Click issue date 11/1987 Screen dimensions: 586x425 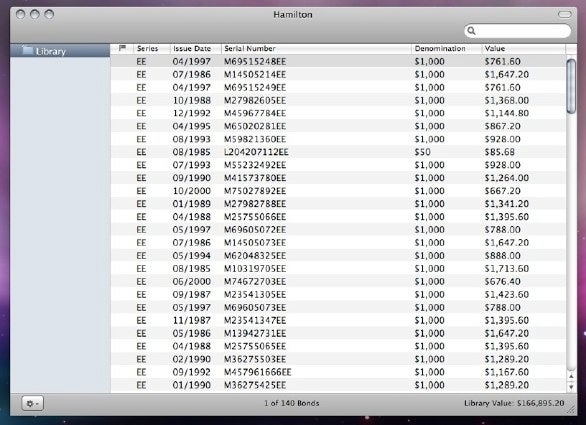click(x=191, y=320)
